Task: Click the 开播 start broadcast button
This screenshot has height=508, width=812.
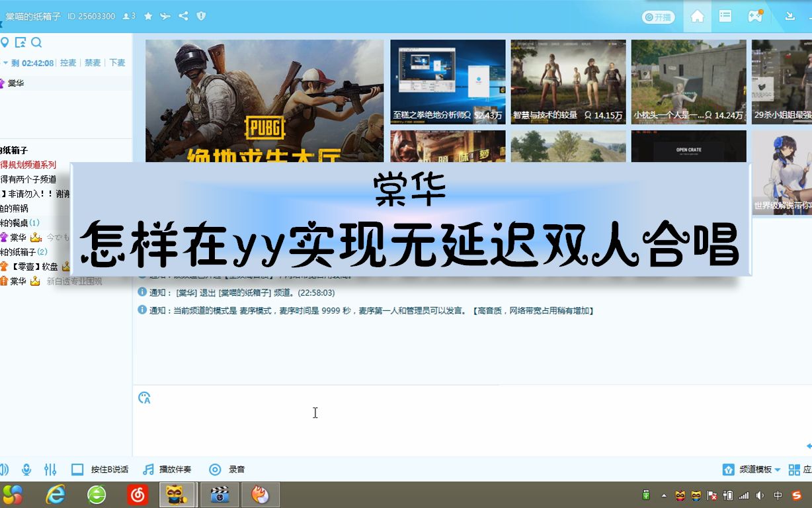Action: (659, 17)
